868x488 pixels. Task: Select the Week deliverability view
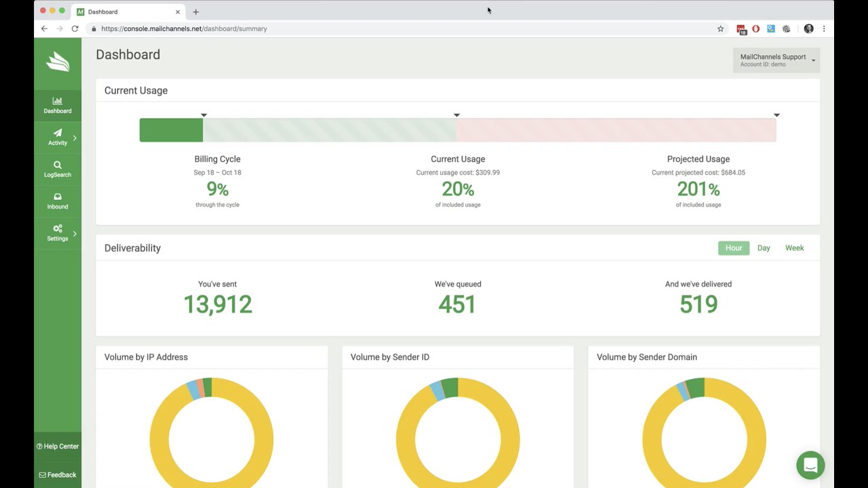795,248
